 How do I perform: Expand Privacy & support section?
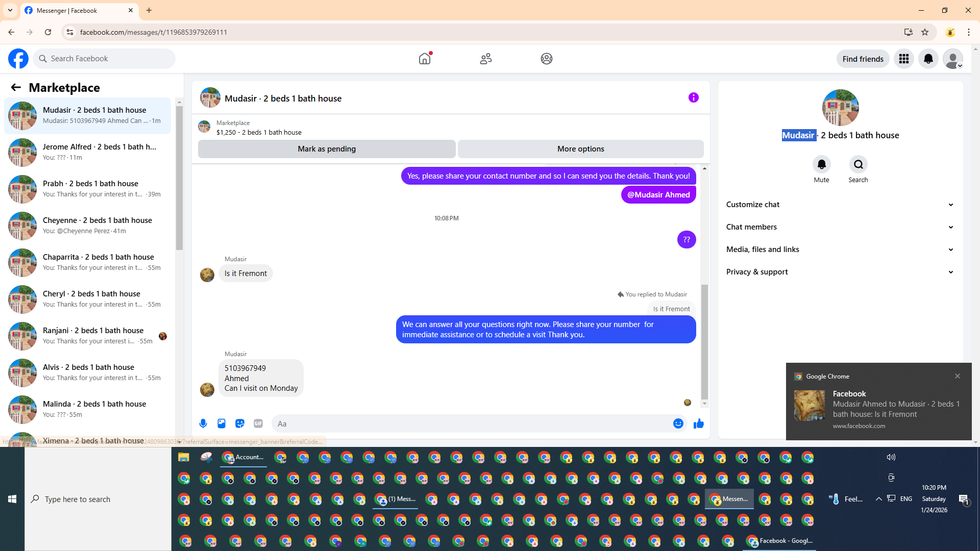point(840,272)
